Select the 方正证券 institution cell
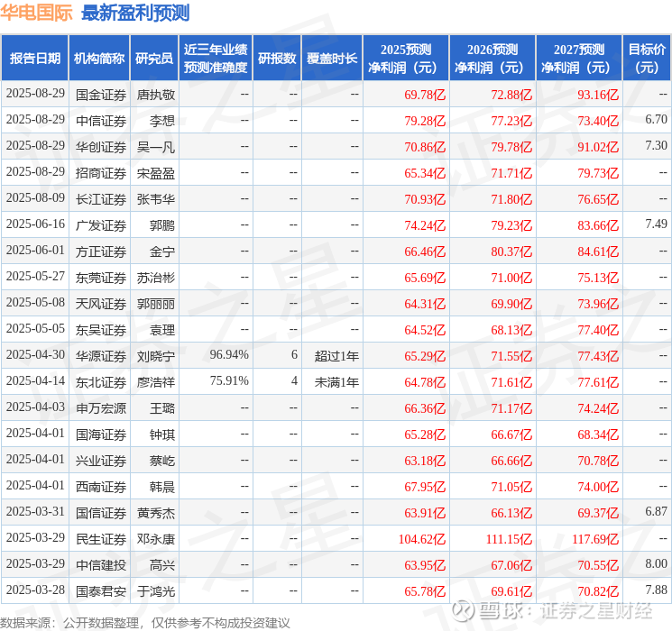672x631 pixels. point(101,251)
